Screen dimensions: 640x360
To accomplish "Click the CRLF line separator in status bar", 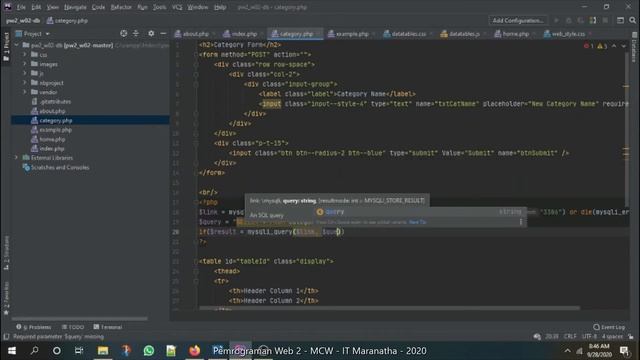I will point(570,337).
